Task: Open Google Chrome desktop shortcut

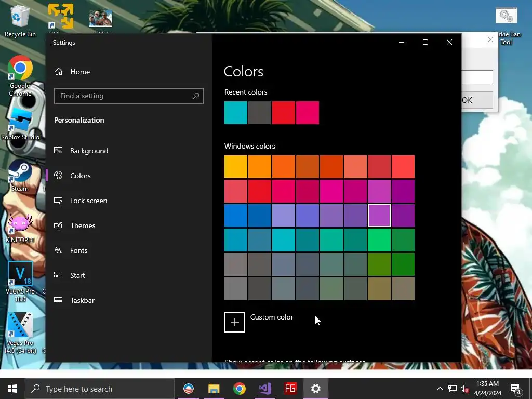Action: (20, 76)
